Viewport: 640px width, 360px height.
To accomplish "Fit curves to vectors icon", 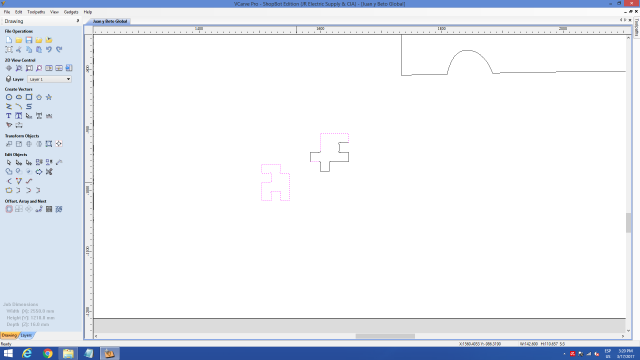I will [29, 181].
